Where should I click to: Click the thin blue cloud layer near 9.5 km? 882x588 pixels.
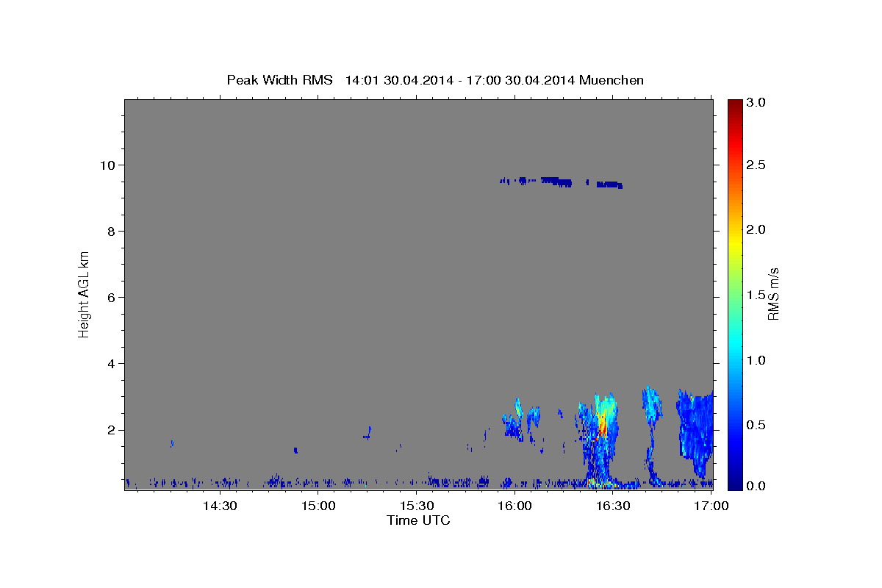tap(562, 182)
